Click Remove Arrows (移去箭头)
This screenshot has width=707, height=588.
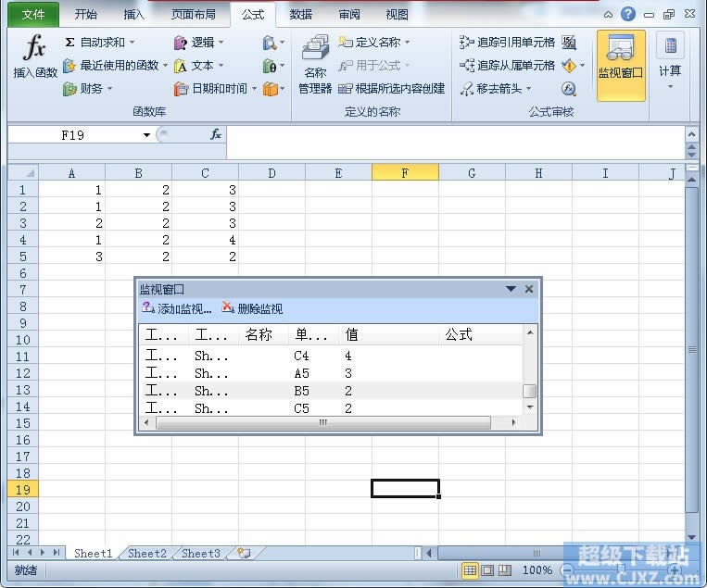point(495,89)
